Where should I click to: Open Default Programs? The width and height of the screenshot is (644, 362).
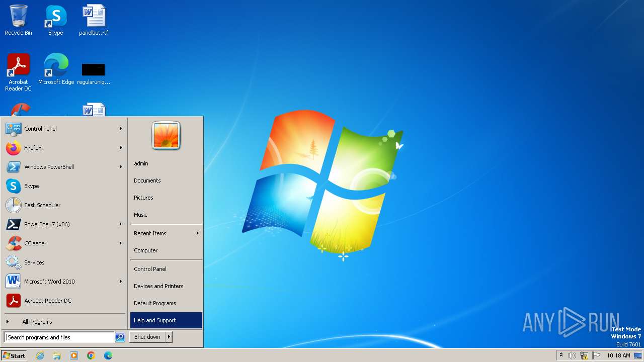(166, 303)
